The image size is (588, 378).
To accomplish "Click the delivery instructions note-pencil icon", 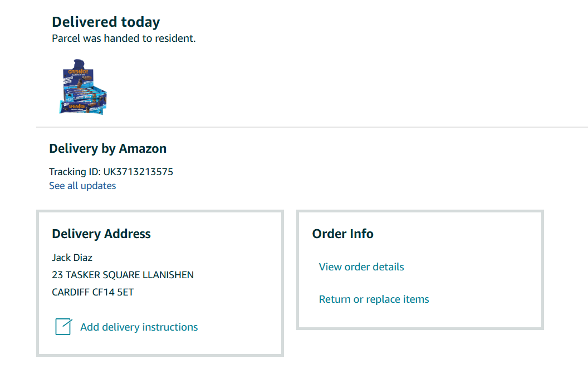I will (x=63, y=327).
